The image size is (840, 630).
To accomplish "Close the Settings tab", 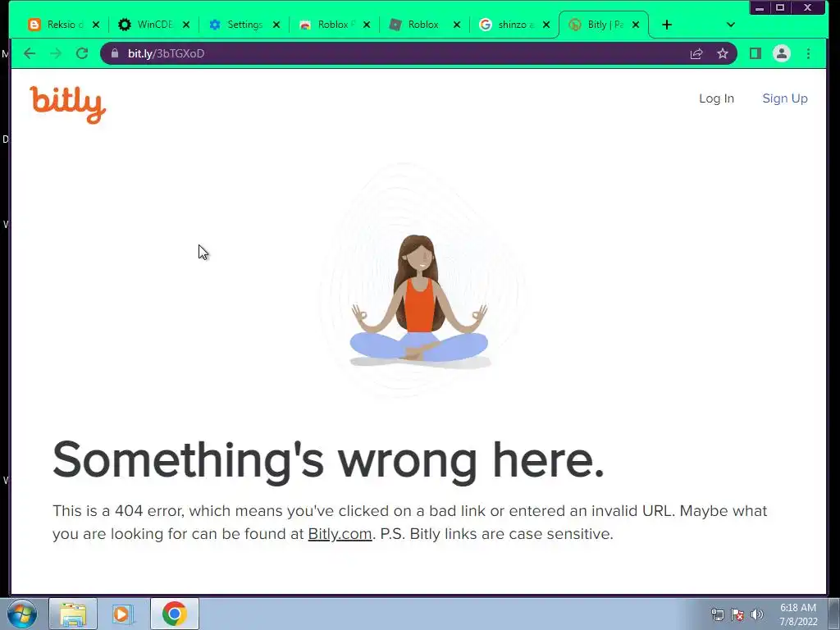I will 276,25.
